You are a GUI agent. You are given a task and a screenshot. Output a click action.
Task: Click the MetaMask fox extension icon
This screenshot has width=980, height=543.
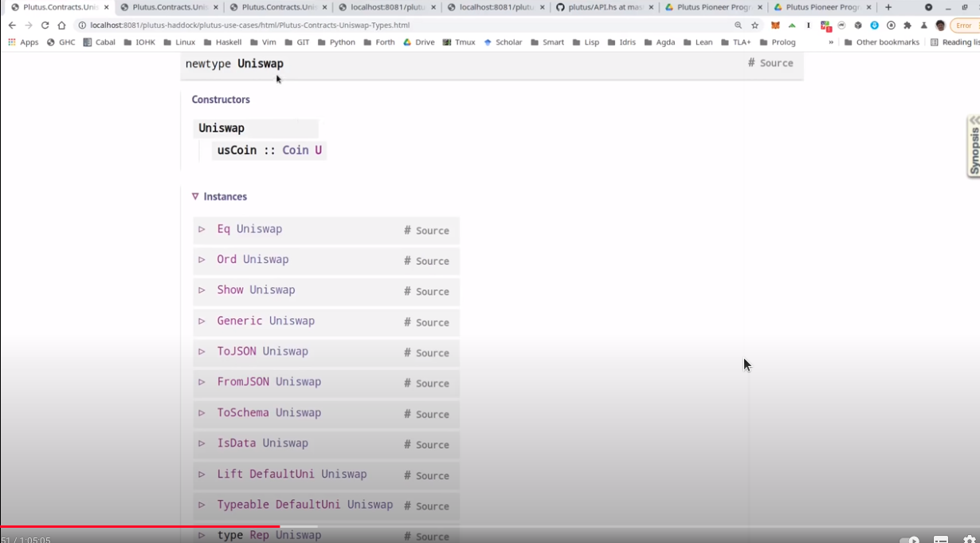pos(774,26)
